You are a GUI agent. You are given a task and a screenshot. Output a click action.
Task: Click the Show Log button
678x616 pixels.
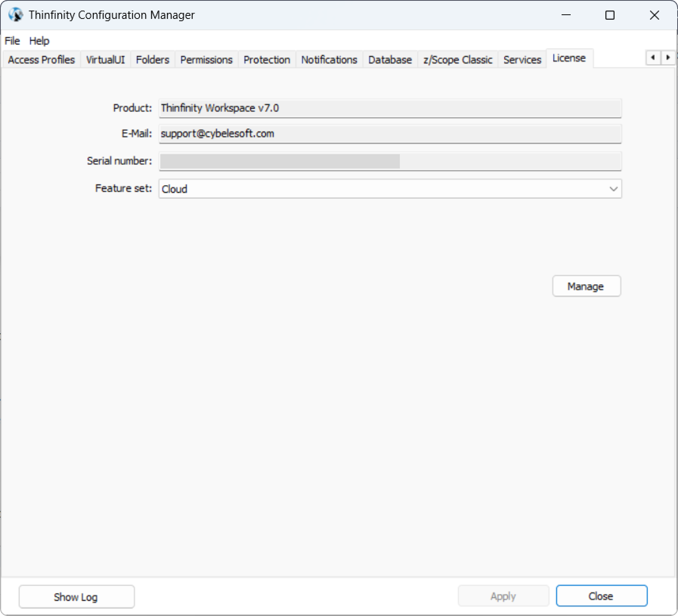tap(77, 597)
